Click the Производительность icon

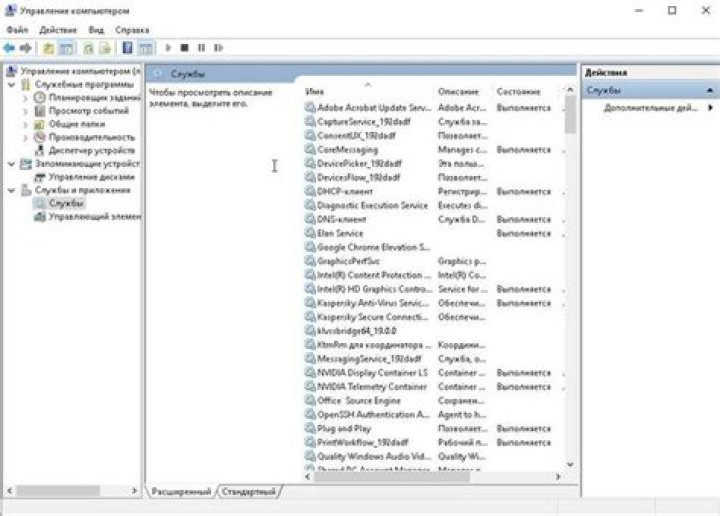click(x=40, y=137)
